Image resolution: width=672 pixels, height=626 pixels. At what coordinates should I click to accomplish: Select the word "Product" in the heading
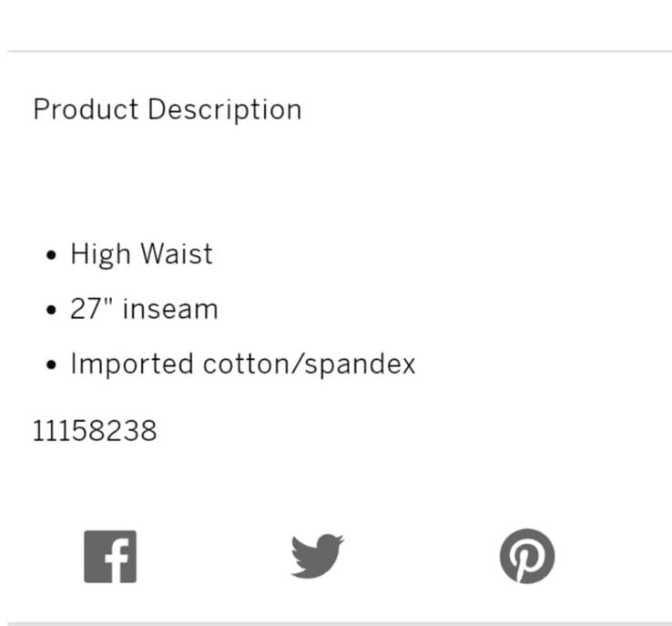pos(86,109)
